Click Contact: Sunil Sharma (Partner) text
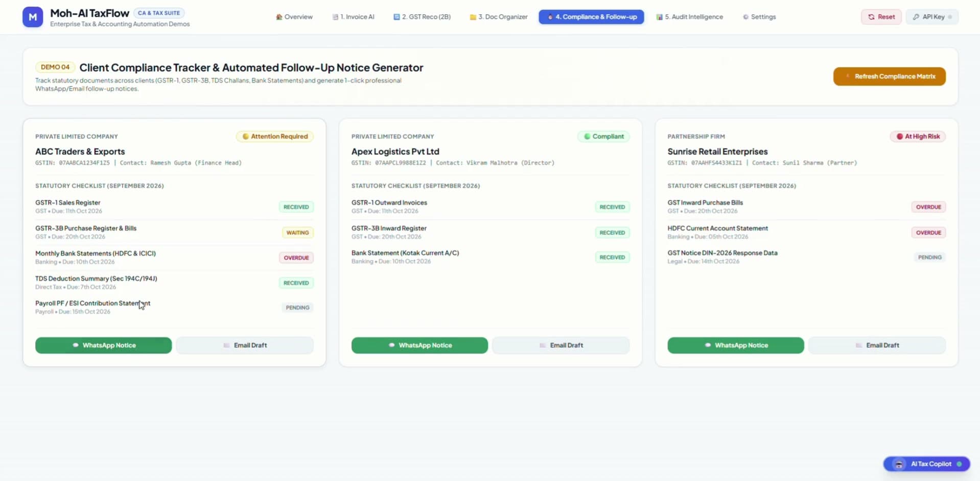 [x=804, y=163]
